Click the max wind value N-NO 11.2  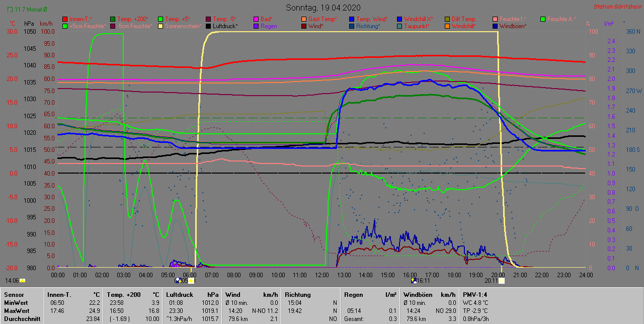pos(265,310)
